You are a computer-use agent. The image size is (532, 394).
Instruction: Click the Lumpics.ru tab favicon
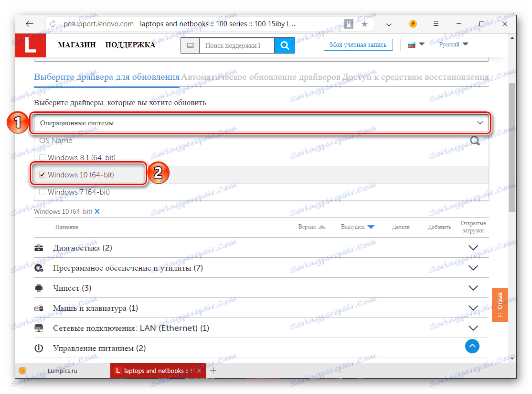click(23, 371)
